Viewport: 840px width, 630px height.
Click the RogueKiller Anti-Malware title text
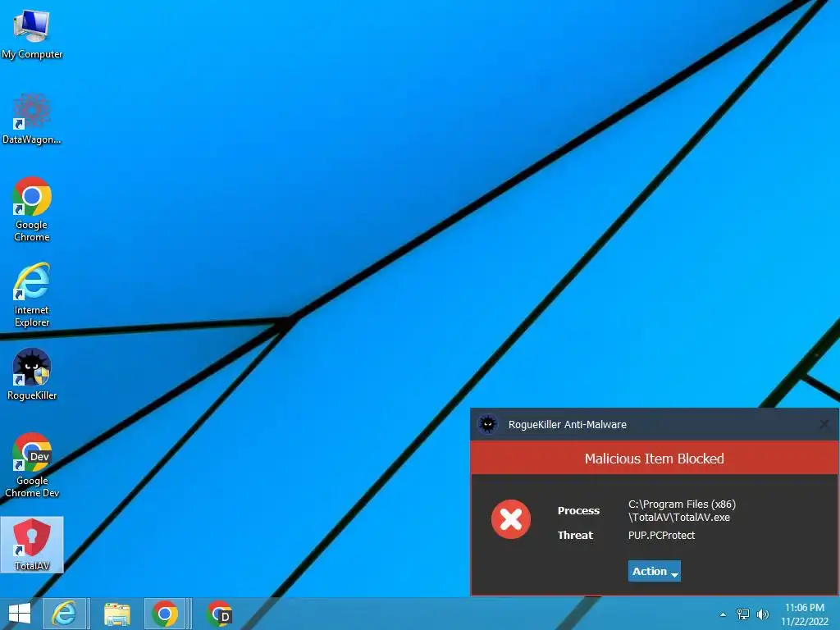(x=568, y=424)
